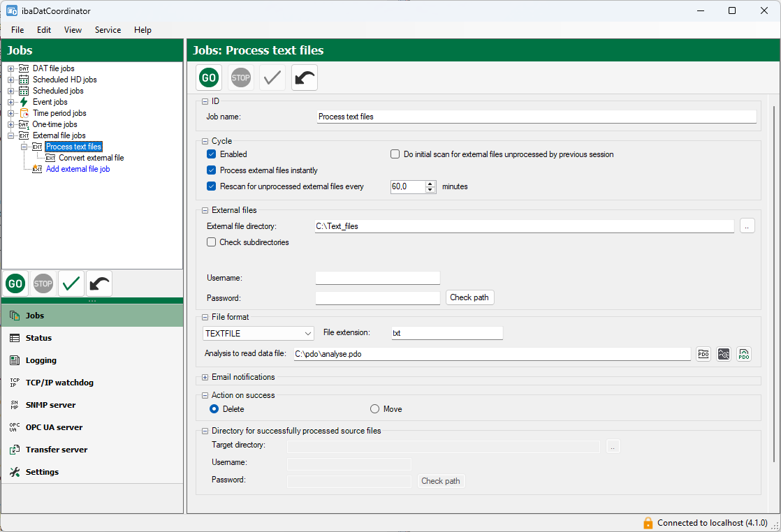This screenshot has width=781, height=532.
Task: Click the PDO file browse icon
Action: click(x=703, y=354)
